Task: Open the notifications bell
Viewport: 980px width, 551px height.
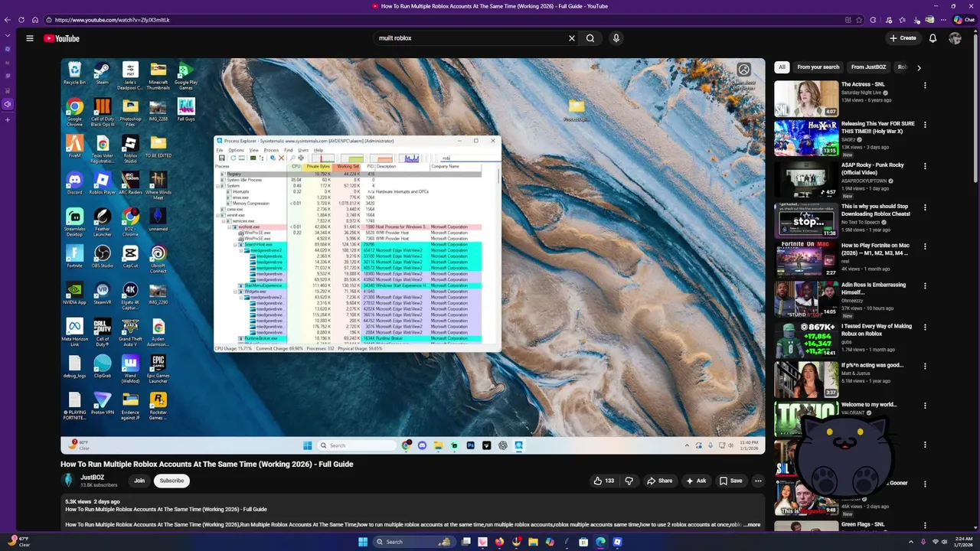Action: [933, 38]
